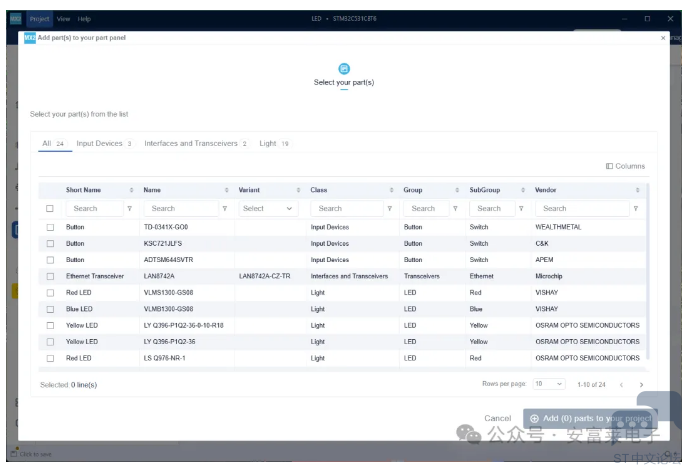Click the Group column sort arrows
Viewport: 690px width, 474px height.
pos(458,190)
